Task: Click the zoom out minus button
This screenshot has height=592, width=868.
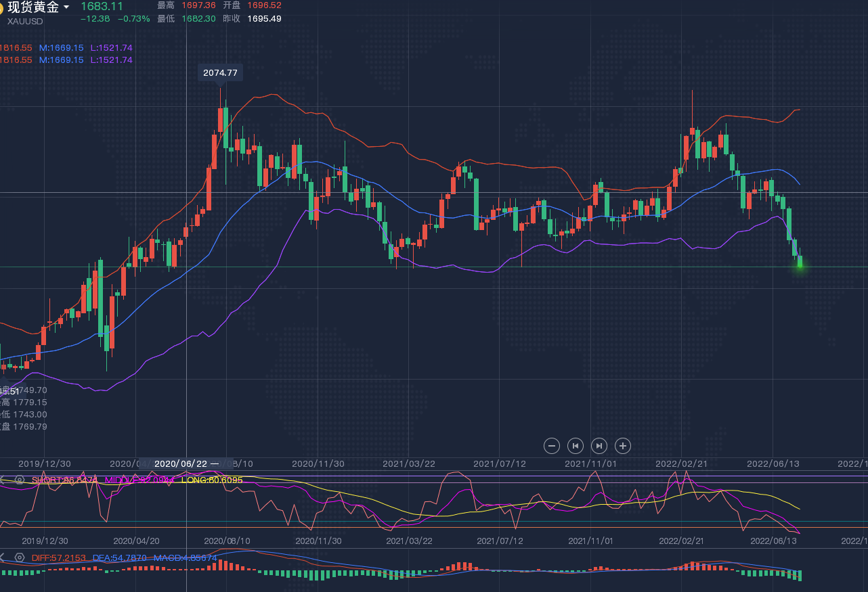Action: [x=552, y=446]
